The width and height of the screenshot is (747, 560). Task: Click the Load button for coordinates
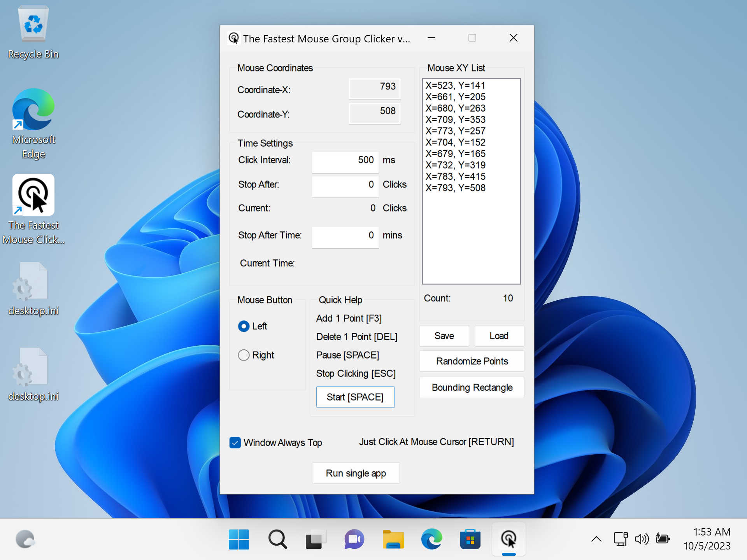tap(498, 335)
